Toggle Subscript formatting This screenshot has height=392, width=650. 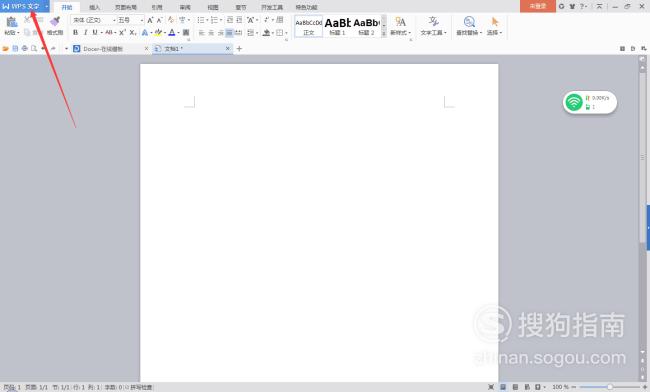point(133,32)
